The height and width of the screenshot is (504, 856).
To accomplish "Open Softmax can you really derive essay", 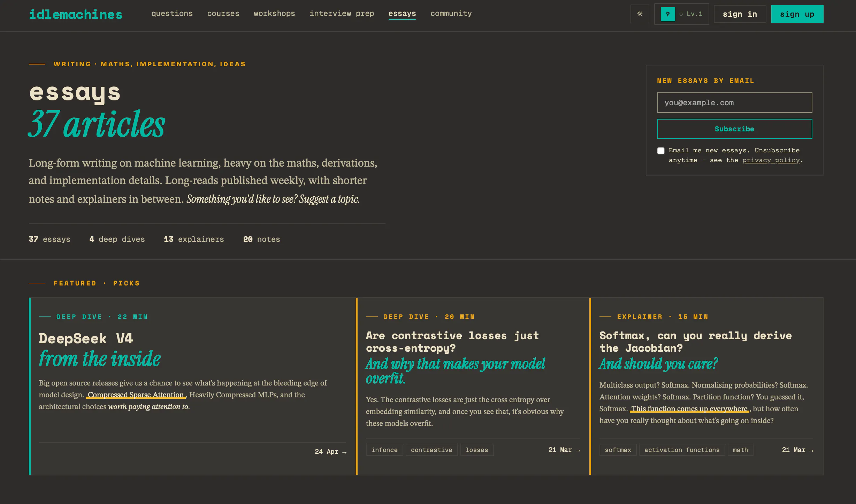I will click(696, 342).
